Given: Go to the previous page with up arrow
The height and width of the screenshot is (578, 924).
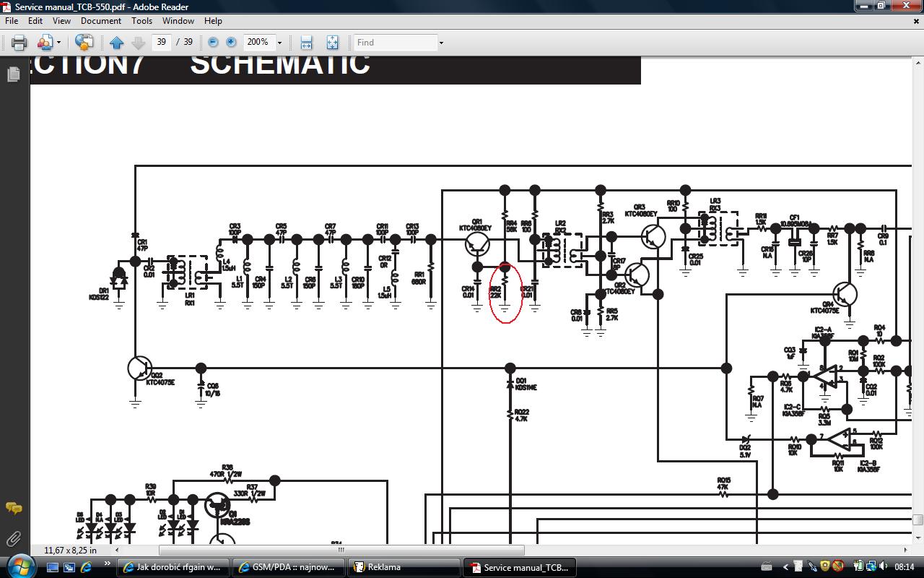Looking at the screenshot, I should pos(116,43).
